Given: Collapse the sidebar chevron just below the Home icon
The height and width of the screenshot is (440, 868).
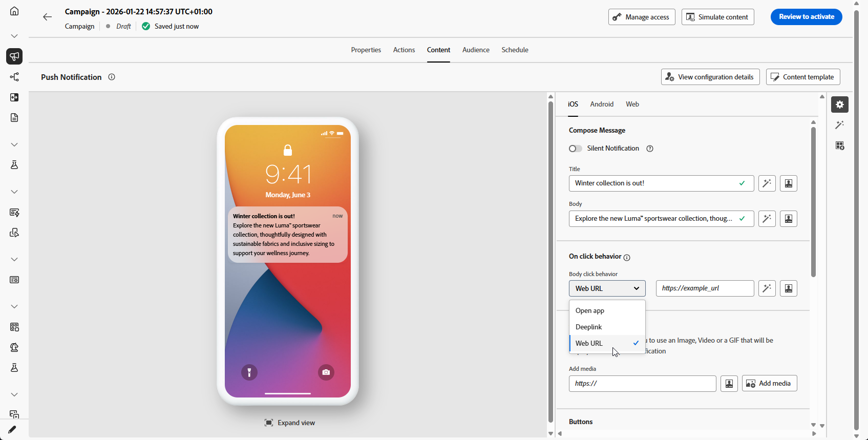Looking at the screenshot, I should [x=14, y=36].
